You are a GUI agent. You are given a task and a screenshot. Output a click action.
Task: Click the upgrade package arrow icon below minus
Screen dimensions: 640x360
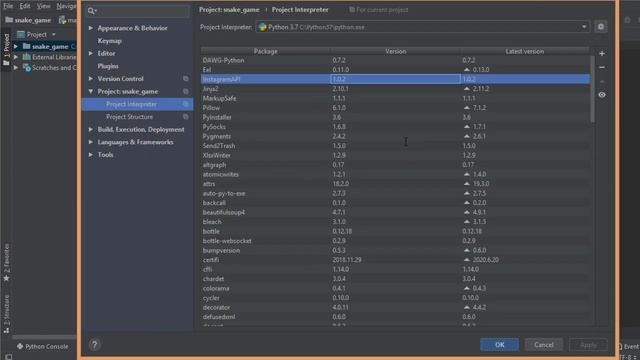coord(602,81)
